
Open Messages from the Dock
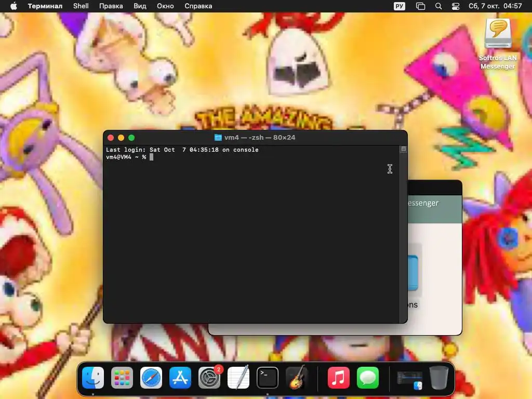(368, 378)
